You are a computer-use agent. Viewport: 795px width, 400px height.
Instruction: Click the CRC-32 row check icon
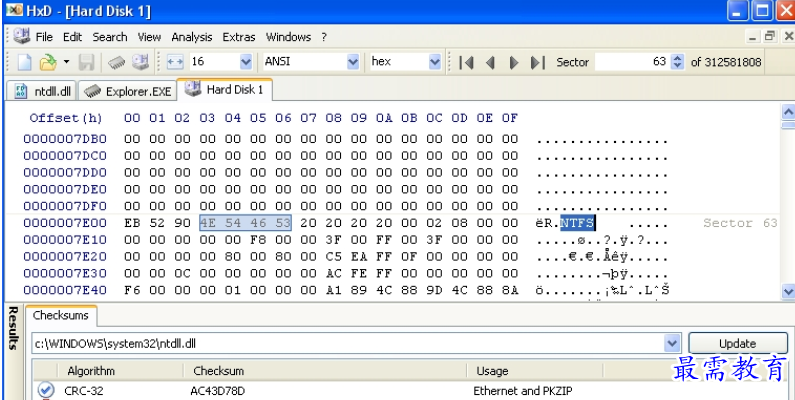(x=46, y=390)
